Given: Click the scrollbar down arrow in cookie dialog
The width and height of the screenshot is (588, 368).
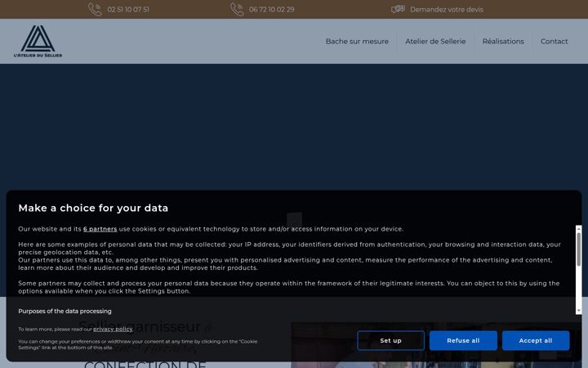Looking at the screenshot, I should [x=579, y=311].
